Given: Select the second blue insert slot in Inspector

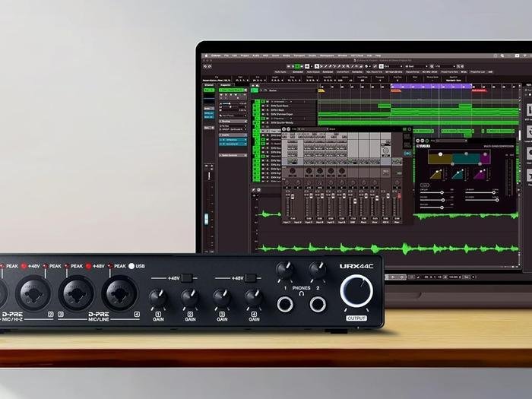Looking at the screenshot, I should (x=233, y=144).
